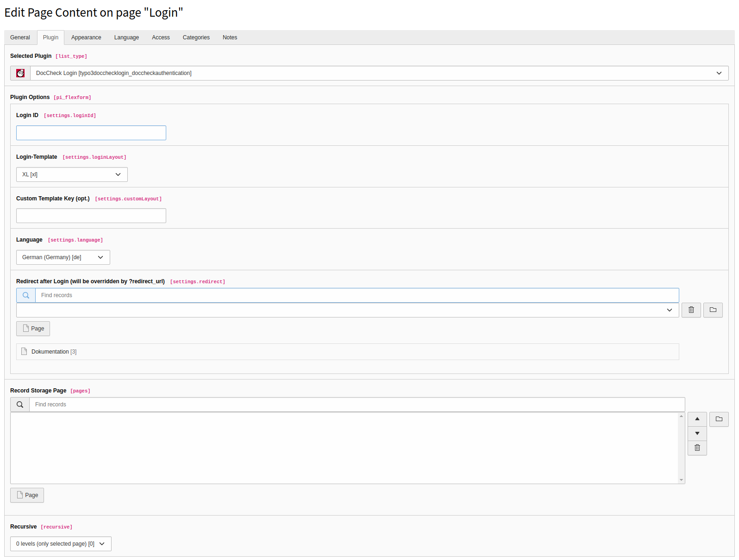Open the Access tab

(161, 37)
